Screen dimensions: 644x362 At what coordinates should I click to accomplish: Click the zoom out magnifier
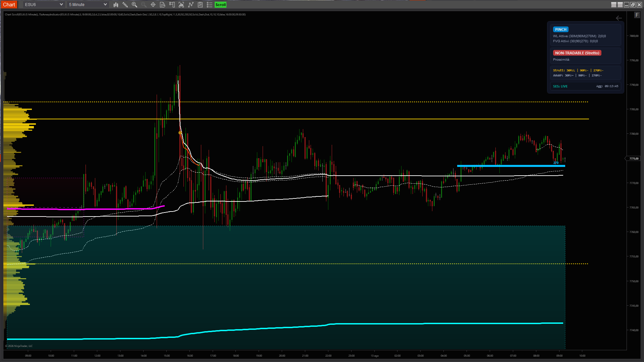(144, 5)
